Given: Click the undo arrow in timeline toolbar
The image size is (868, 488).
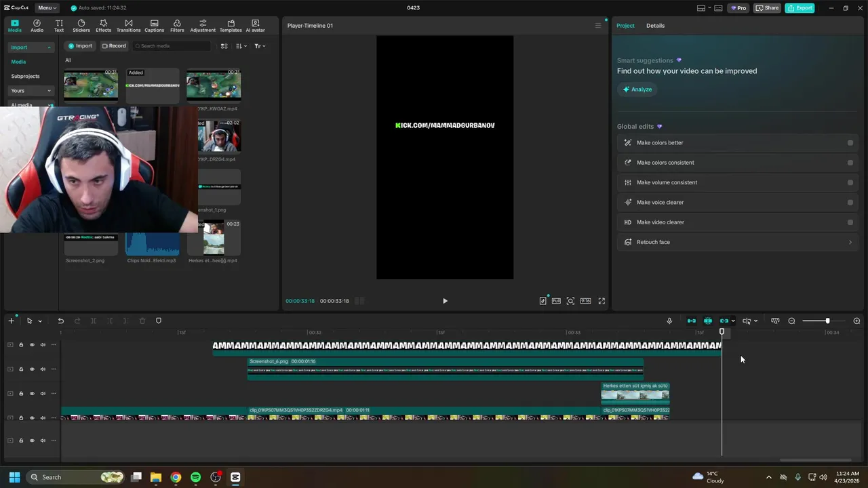Looking at the screenshot, I should click(x=60, y=321).
